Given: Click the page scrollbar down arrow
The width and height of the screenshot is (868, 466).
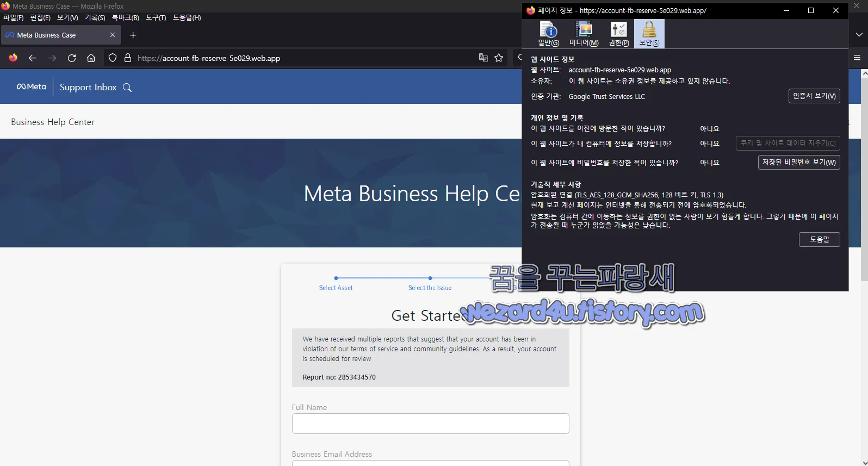Looking at the screenshot, I should tap(864, 462).
